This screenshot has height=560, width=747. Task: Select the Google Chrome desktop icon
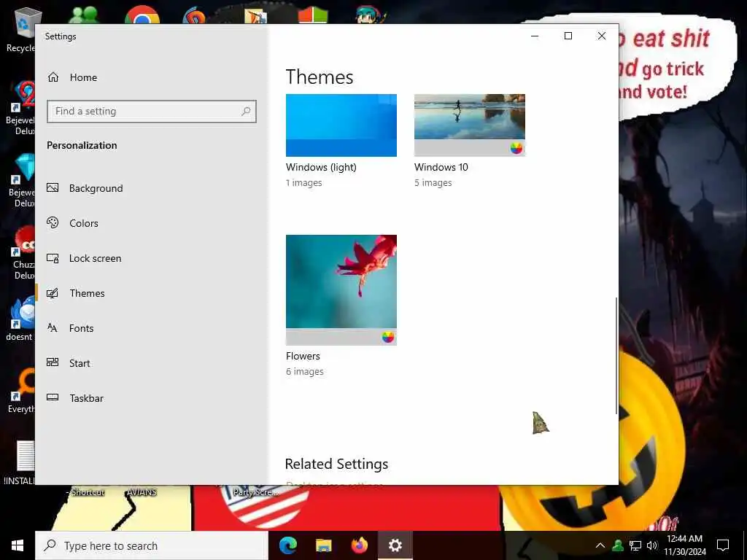[x=142, y=15]
